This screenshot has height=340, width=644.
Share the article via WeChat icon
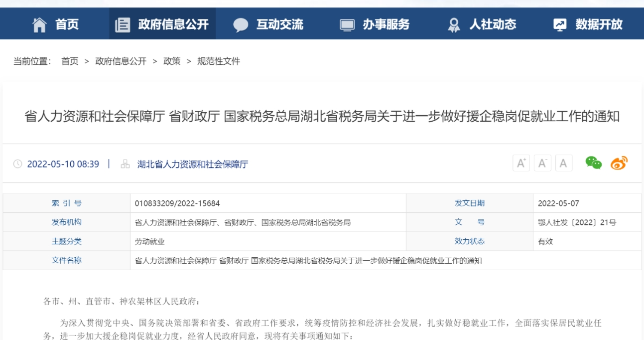point(593,163)
